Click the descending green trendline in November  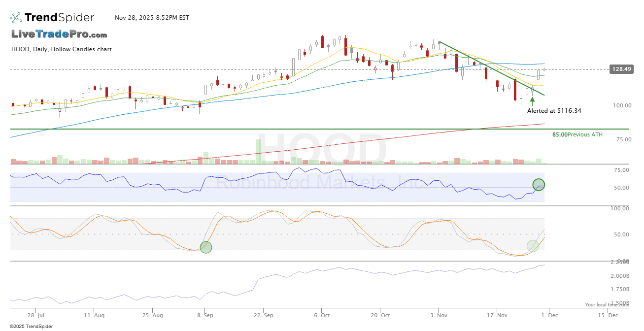[x=493, y=68]
